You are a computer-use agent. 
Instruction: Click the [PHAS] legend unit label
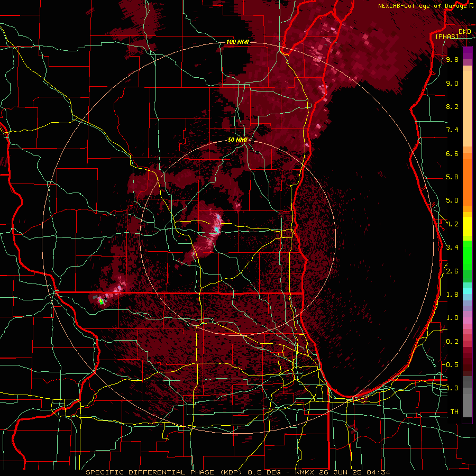pyautogui.click(x=447, y=36)
